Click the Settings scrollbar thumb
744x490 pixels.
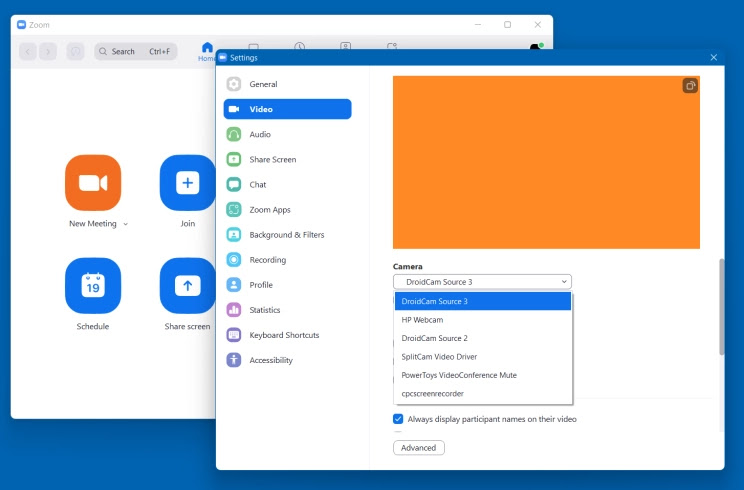pos(722,307)
